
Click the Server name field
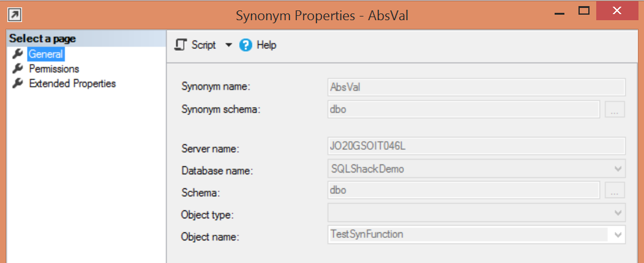(476, 147)
